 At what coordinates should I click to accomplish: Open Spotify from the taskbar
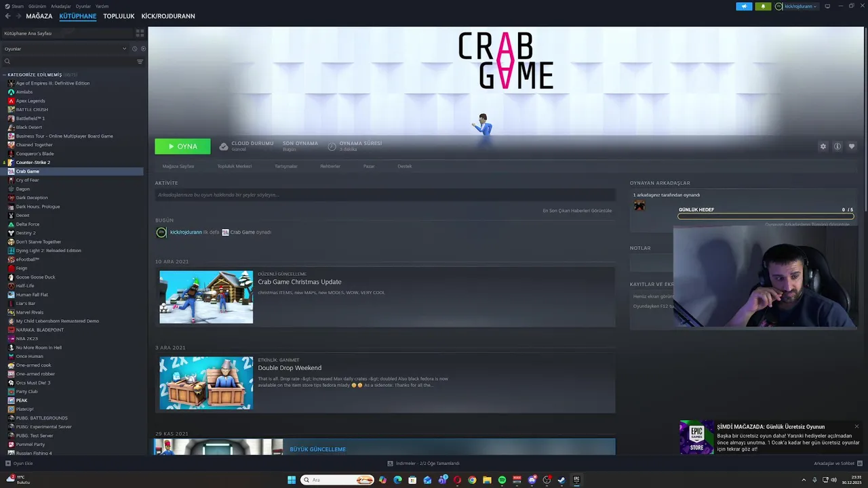pos(502,480)
